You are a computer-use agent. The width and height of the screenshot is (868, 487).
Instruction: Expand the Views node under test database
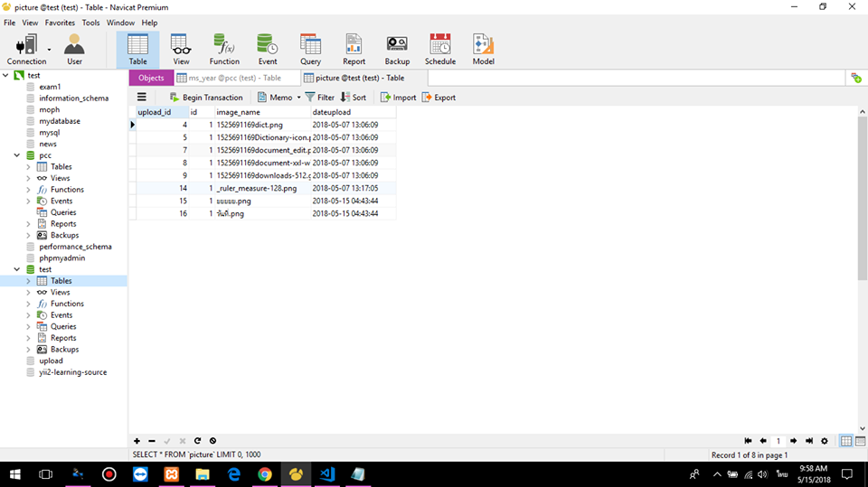click(x=28, y=293)
